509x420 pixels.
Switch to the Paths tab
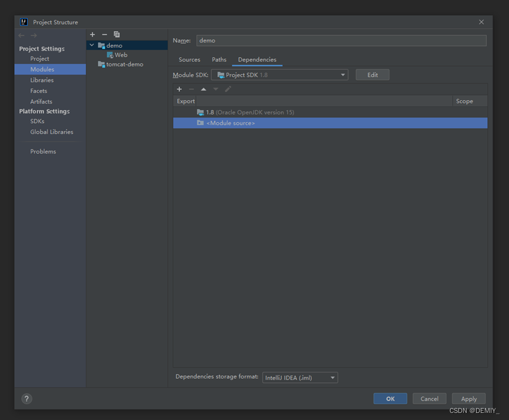pos(219,60)
